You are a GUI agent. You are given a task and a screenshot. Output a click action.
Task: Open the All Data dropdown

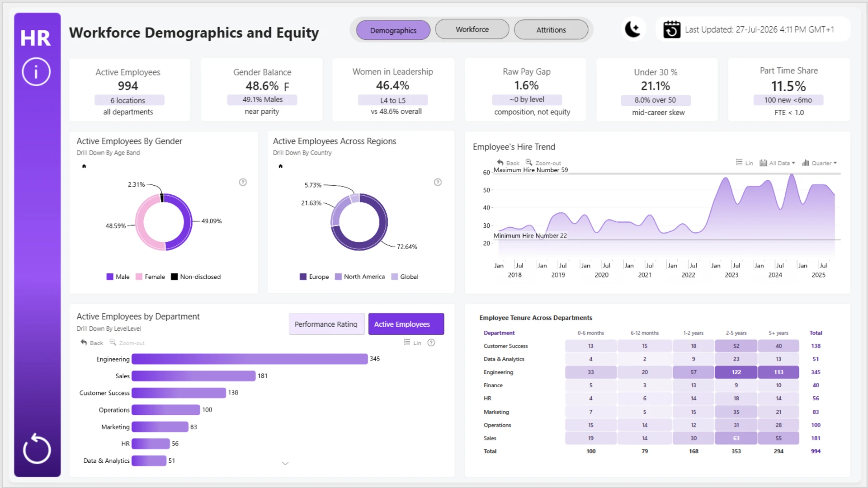(777, 163)
